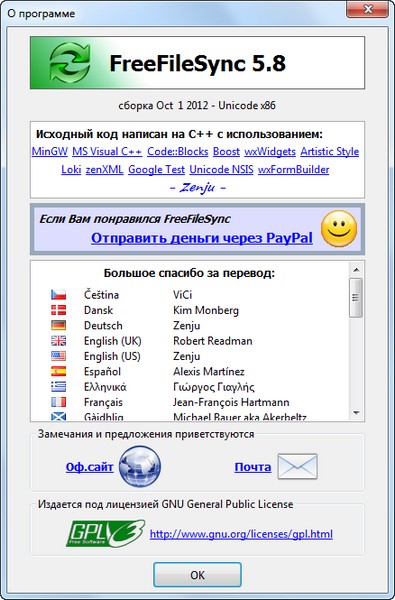
Task: Open the zenXML link
Action: tap(104, 170)
